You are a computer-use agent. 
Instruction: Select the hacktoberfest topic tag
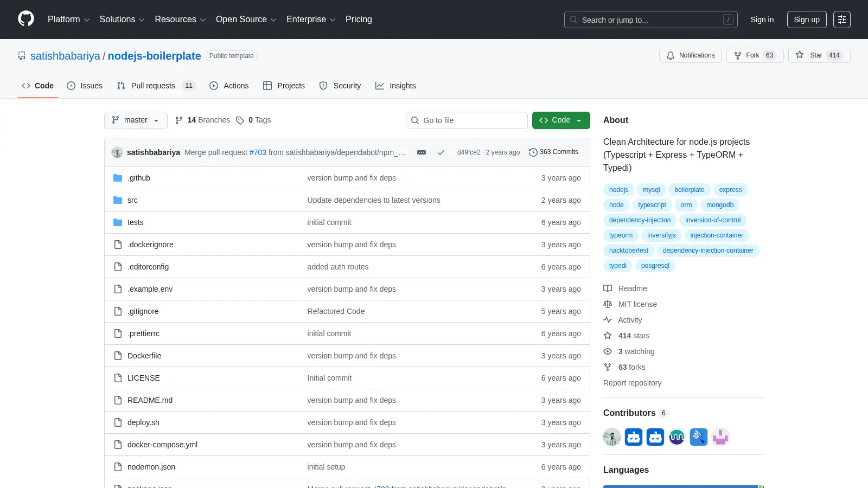[x=629, y=251]
